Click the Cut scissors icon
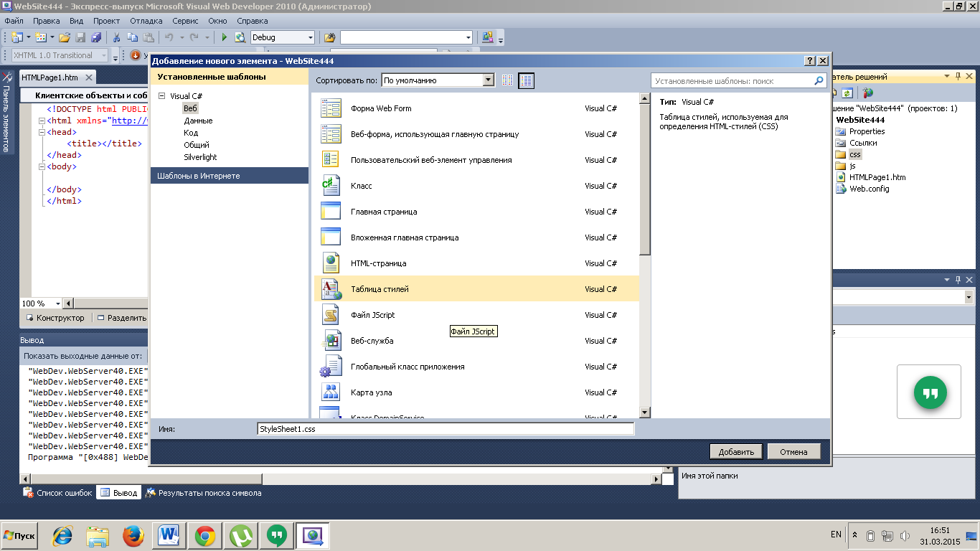The image size is (980, 551). point(116,37)
